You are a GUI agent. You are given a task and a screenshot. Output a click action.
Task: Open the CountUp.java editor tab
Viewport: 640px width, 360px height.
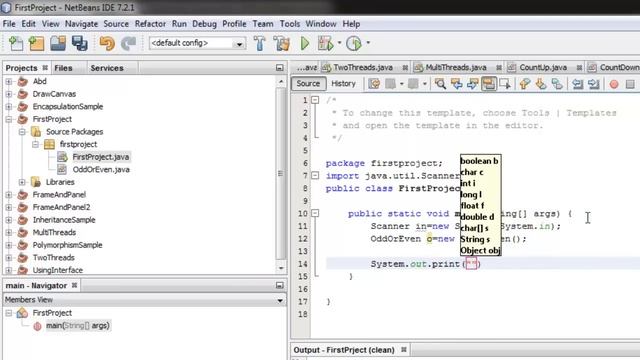point(543,67)
